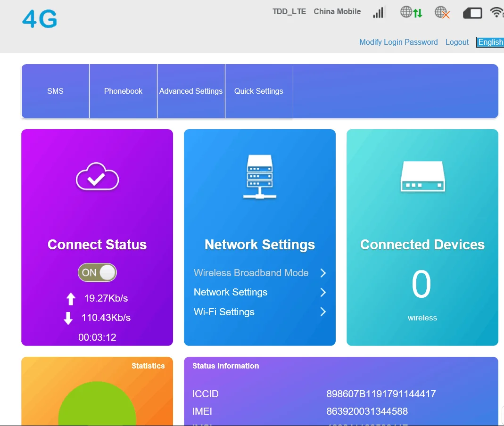Open the English language dropdown
Viewport: 504px width, 426px height.
point(490,42)
